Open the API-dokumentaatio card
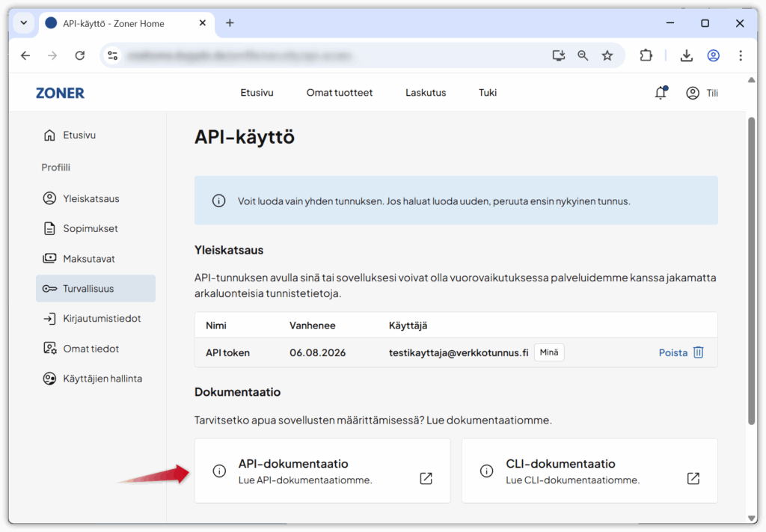The height and width of the screenshot is (532, 766). 322,471
